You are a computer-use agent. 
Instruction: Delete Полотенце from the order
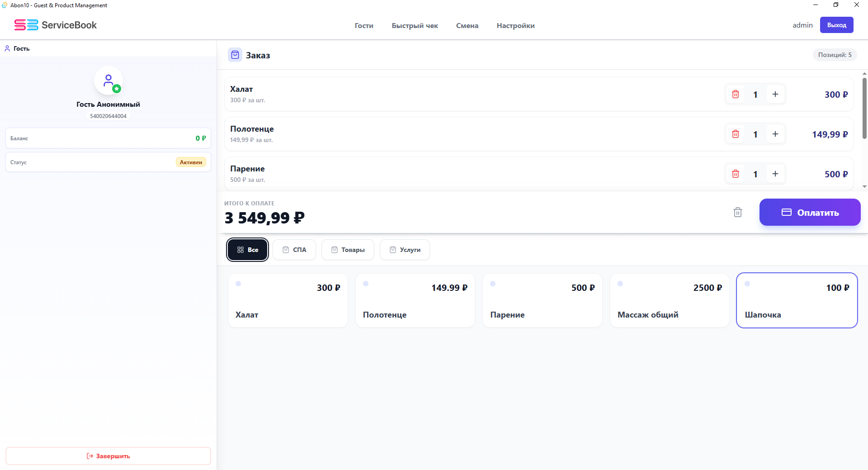736,134
